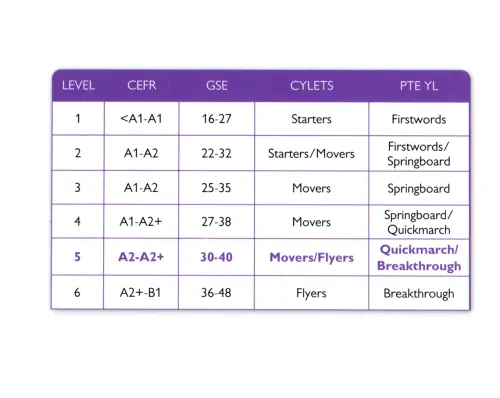Select the bold 30-40 GSE cell
This screenshot has height=398, width=500.
[216, 257]
